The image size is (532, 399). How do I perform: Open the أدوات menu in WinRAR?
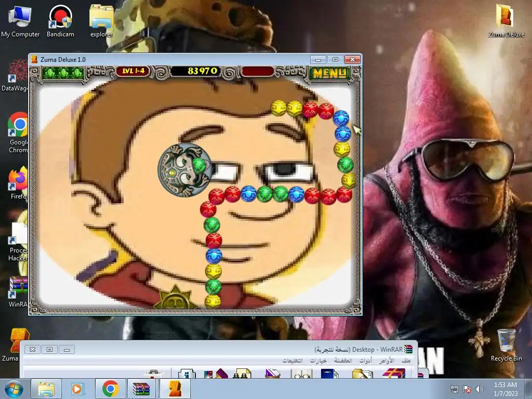coord(366,361)
